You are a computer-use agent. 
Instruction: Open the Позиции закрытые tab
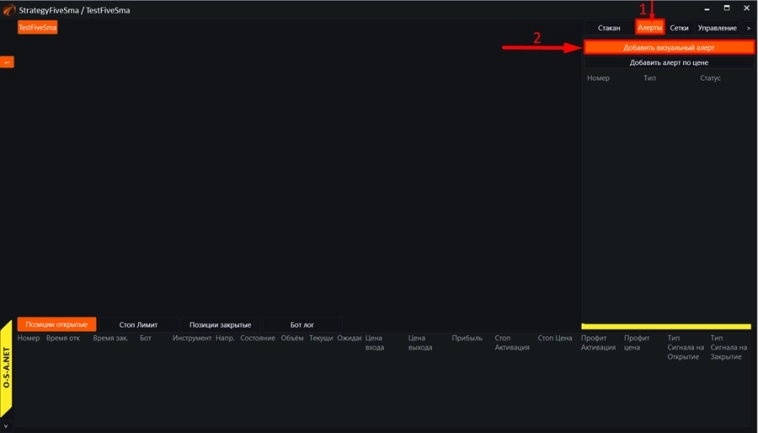[220, 324]
